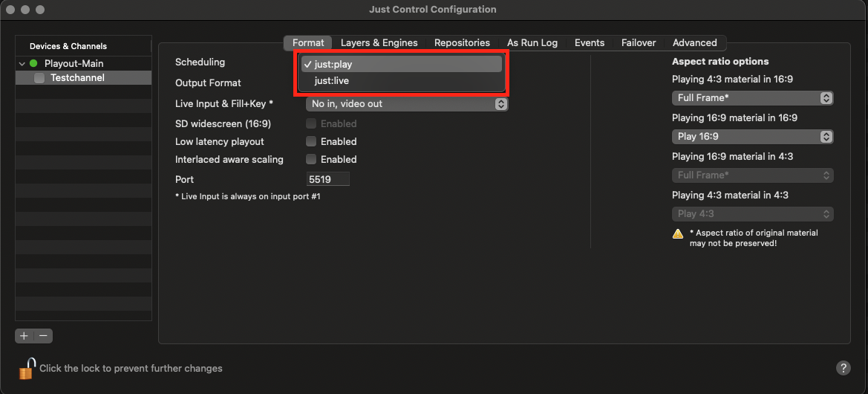Click the Port label
This screenshot has width=868, height=394.
coord(184,180)
